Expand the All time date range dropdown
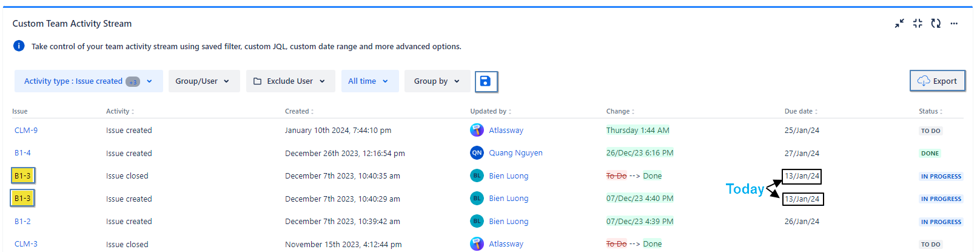The image size is (980, 252). 369,81
